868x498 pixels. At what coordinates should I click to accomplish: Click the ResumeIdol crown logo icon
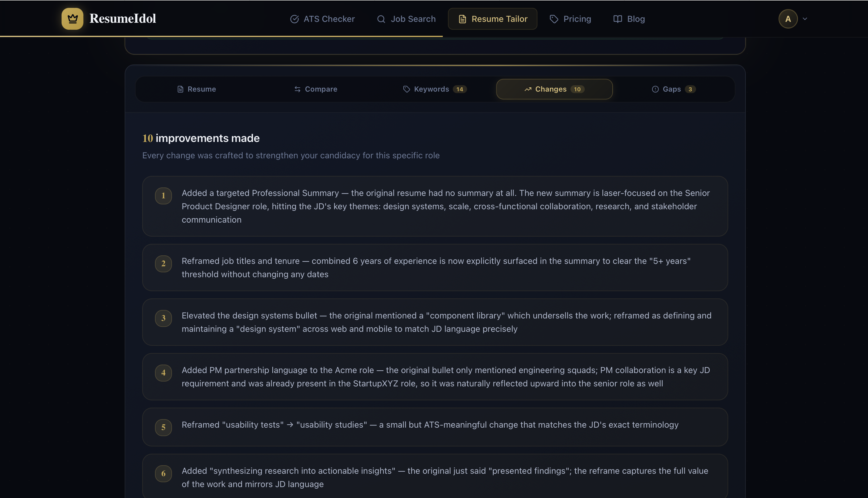pos(72,19)
